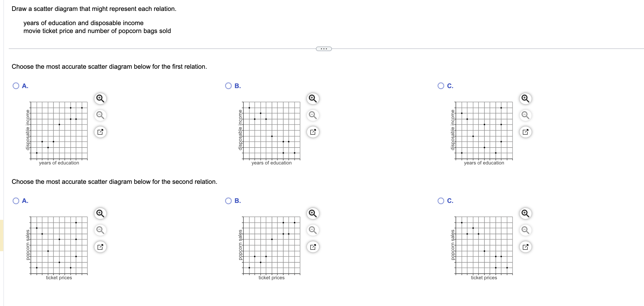Select option B for the first relation
This screenshot has width=644, height=306.
pyautogui.click(x=228, y=86)
